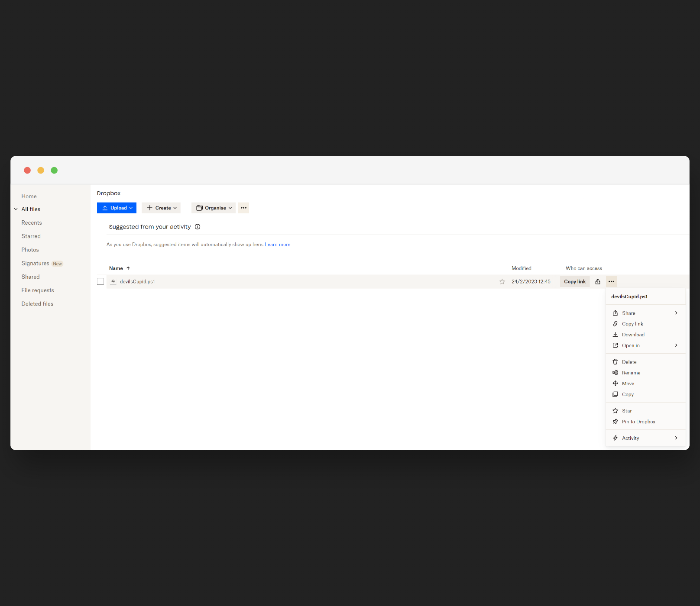The height and width of the screenshot is (606, 700).
Task: Click the pin icon beside Pin to Dropbox
Action: [615, 422]
